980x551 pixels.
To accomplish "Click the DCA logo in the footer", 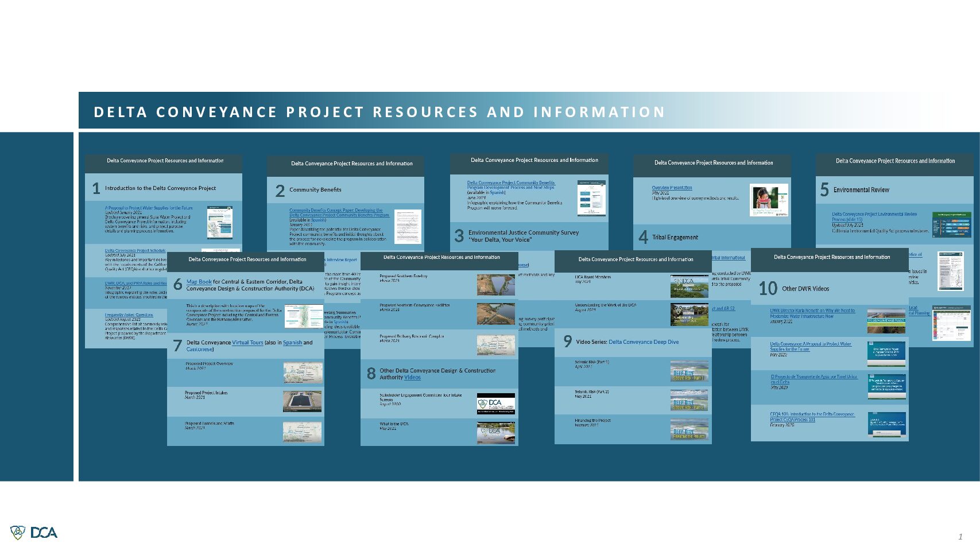I will (34, 533).
